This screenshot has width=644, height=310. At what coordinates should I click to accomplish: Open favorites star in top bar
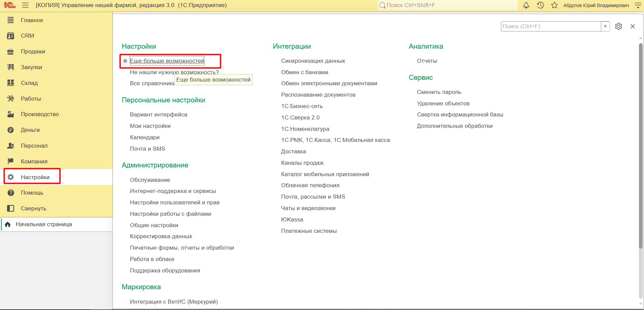point(554,5)
